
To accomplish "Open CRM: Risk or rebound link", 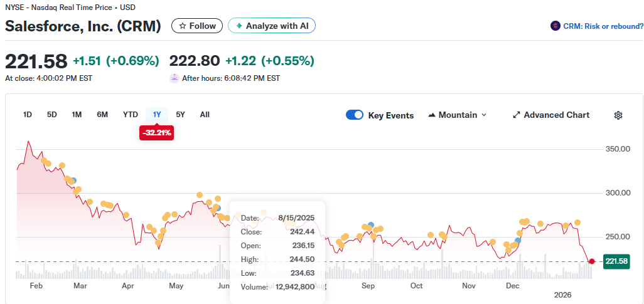I will (x=603, y=26).
